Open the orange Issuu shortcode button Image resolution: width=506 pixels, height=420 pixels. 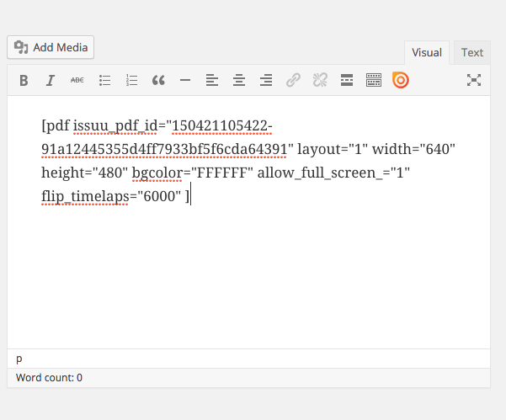click(401, 80)
